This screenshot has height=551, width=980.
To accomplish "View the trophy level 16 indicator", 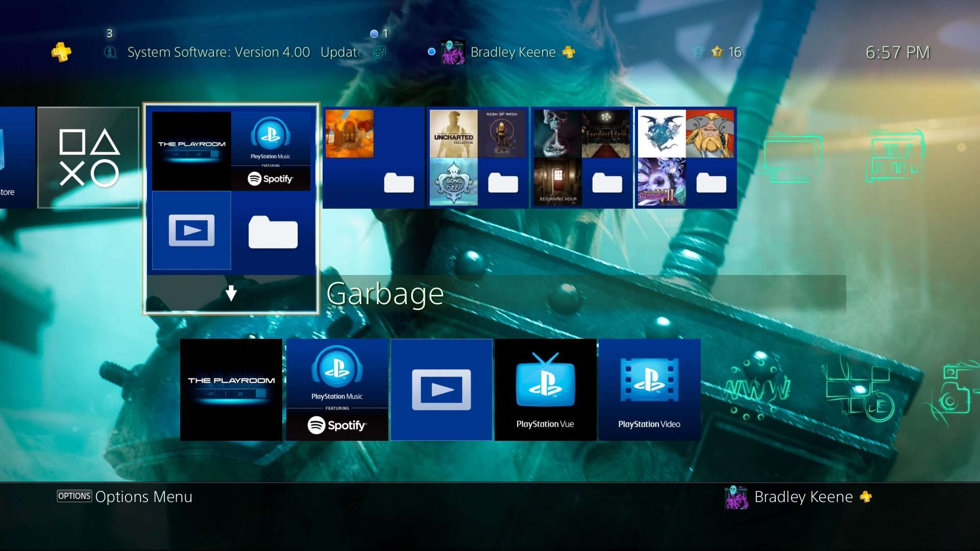I will point(725,52).
